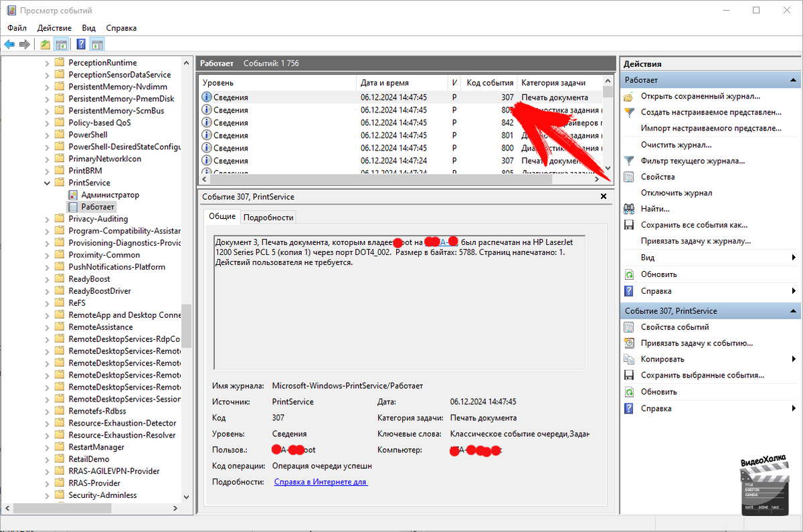Expand the Security-Adminless tree node
The width and height of the screenshot is (803, 532).
click(47, 495)
